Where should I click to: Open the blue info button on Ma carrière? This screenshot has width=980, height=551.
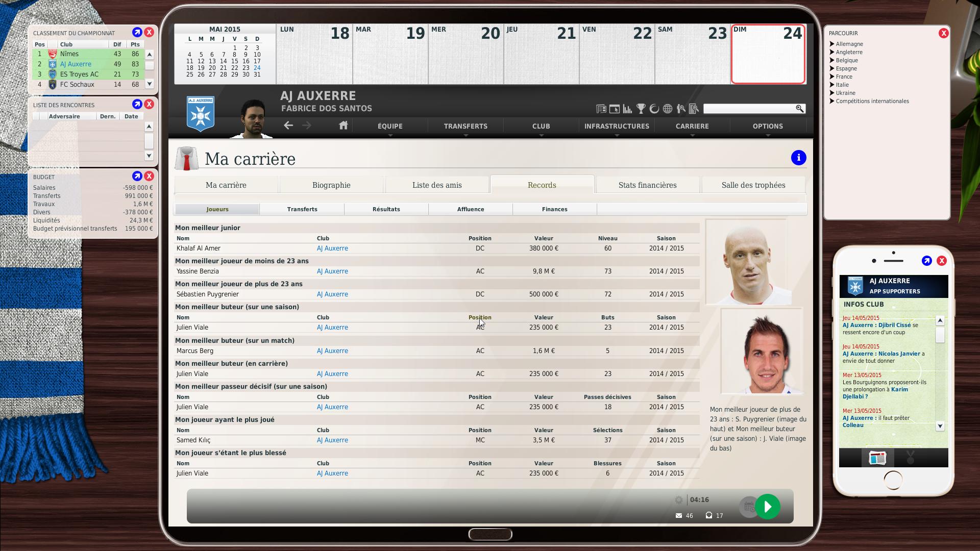(798, 158)
